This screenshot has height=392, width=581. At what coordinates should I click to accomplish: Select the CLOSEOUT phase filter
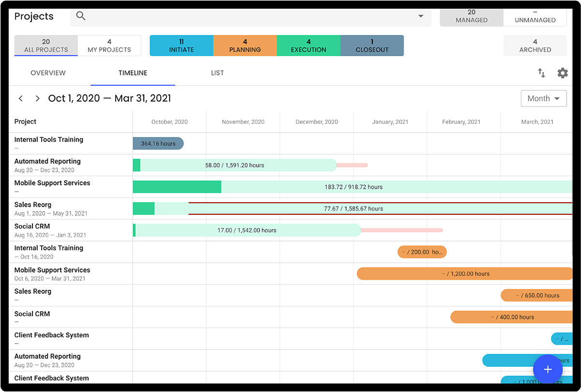pyautogui.click(x=372, y=45)
